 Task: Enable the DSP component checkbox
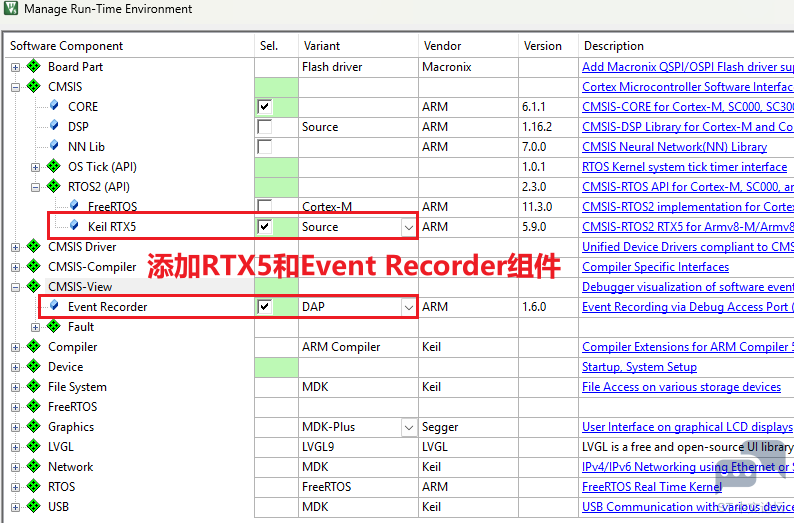click(x=264, y=127)
